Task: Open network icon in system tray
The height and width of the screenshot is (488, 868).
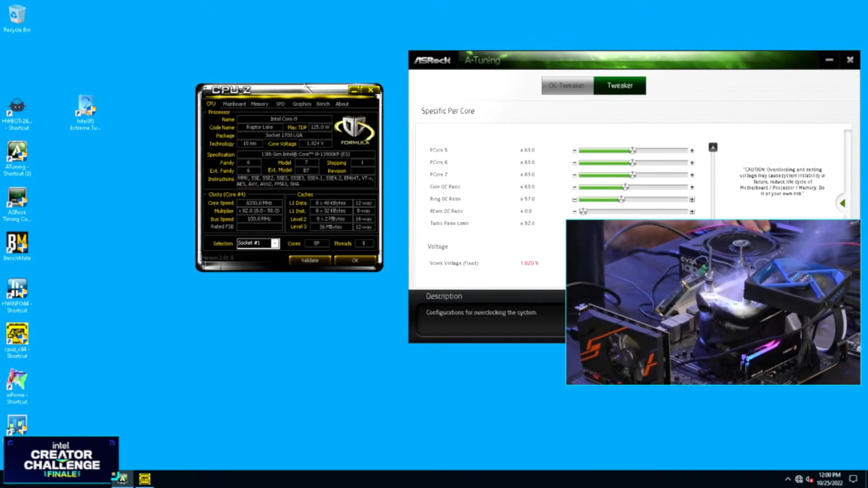Action: coord(799,479)
